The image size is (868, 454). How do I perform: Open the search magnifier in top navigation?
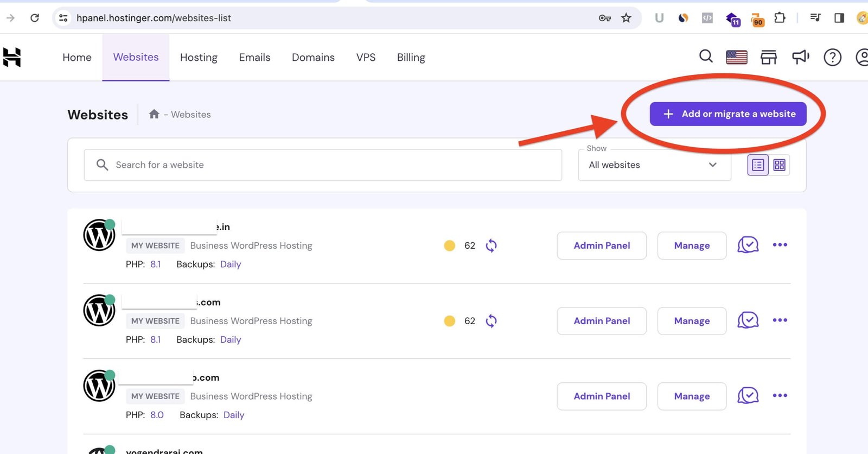coord(706,56)
